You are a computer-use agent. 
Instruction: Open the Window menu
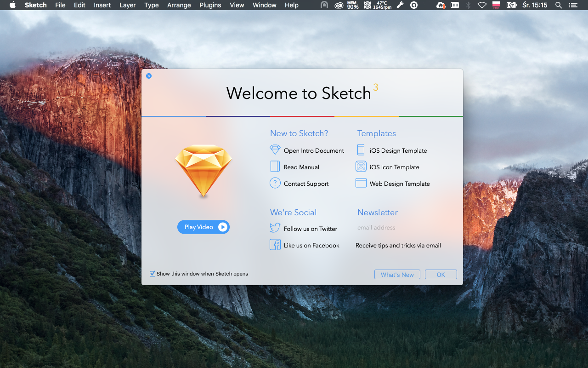[265, 5]
